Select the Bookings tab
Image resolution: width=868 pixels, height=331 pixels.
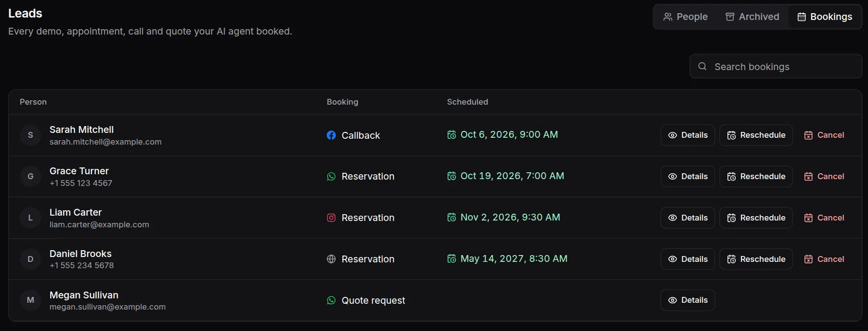[x=825, y=17]
